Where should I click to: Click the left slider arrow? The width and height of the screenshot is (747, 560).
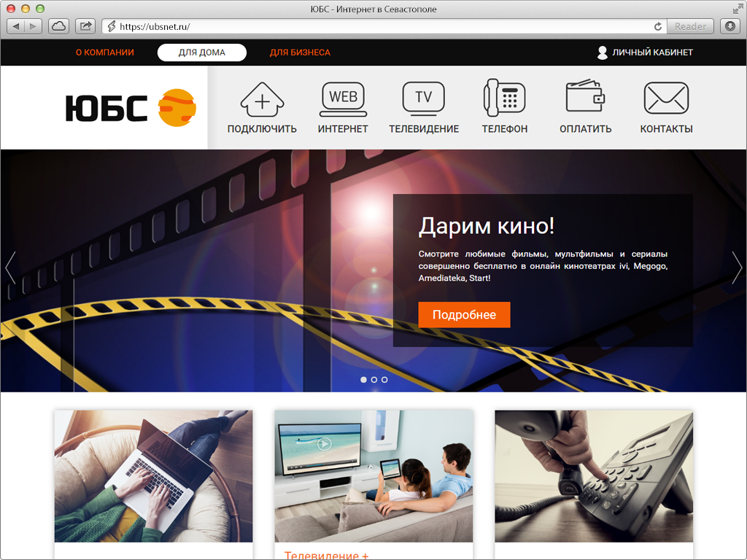[10, 268]
